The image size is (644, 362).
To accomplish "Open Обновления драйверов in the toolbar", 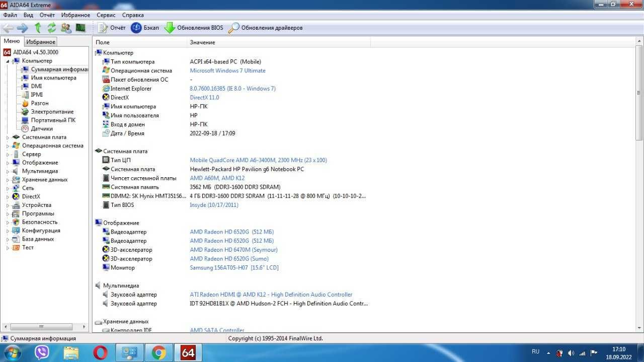I will click(266, 28).
